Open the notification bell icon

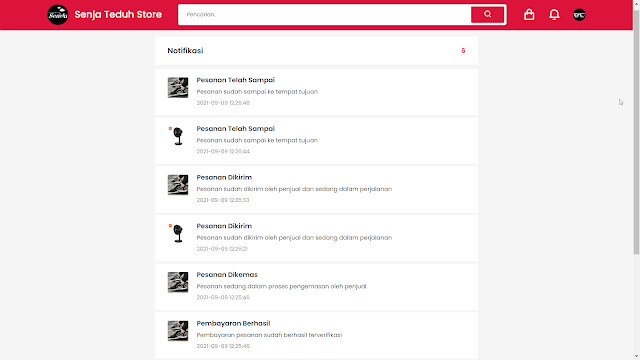554,15
